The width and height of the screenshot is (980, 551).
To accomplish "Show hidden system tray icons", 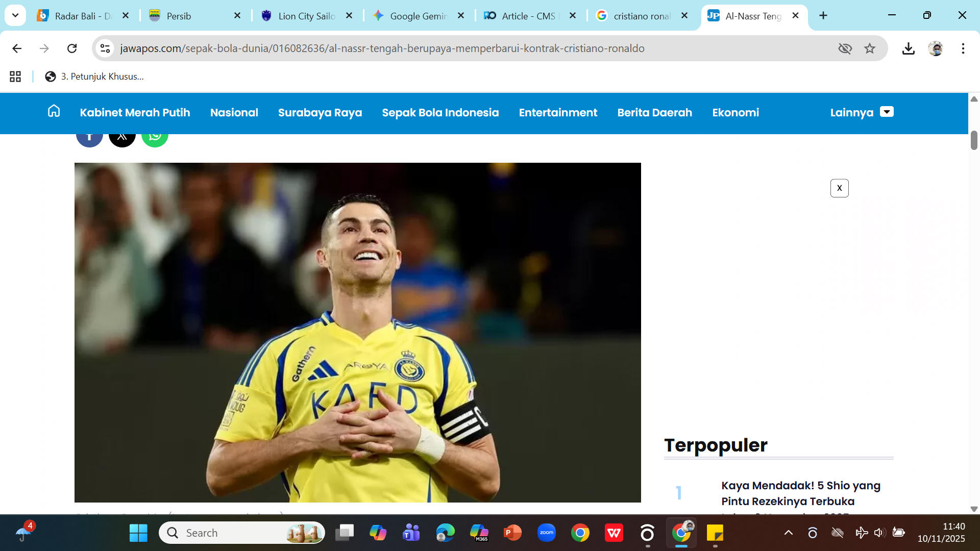I will pos(789,533).
